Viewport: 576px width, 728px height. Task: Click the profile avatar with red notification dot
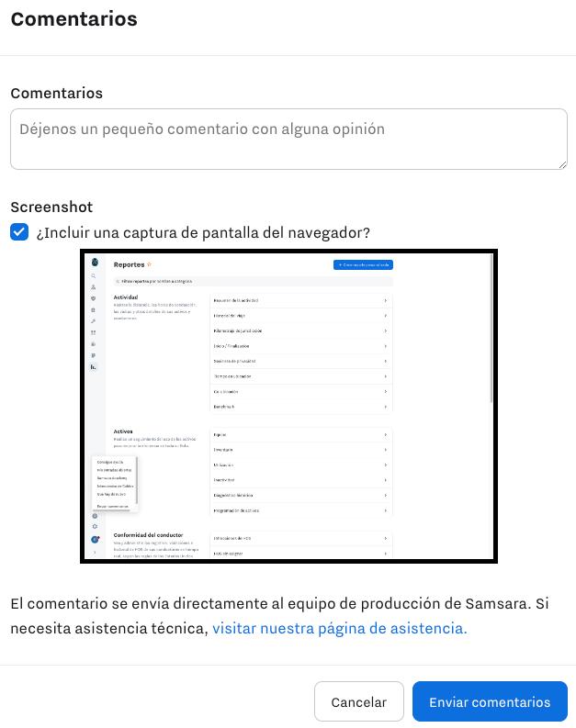96,539
